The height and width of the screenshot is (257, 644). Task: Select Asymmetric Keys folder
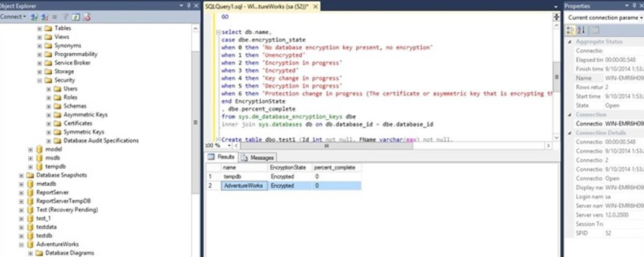[x=86, y=115]
